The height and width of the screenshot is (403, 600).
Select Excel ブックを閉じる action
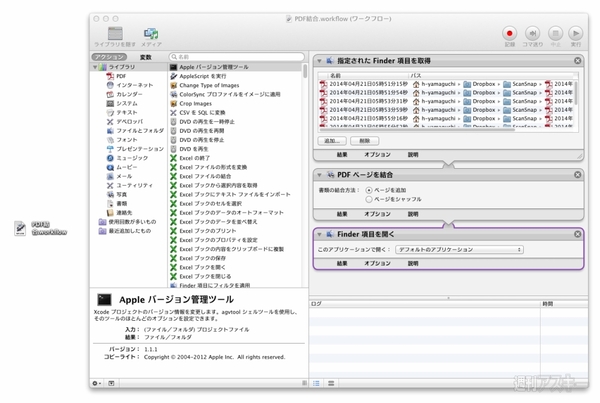[x=201, y=276]
